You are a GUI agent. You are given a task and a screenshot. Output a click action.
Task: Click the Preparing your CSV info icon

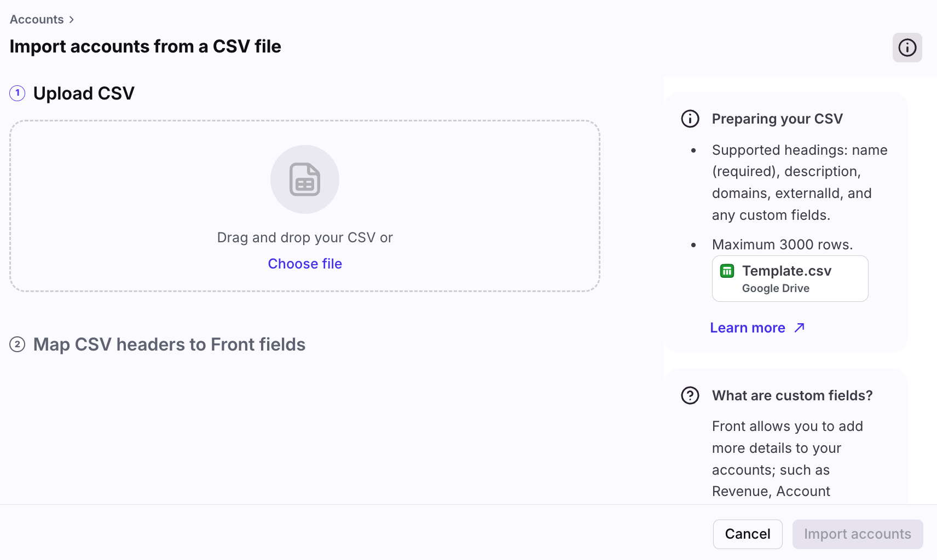coord(690,119)
